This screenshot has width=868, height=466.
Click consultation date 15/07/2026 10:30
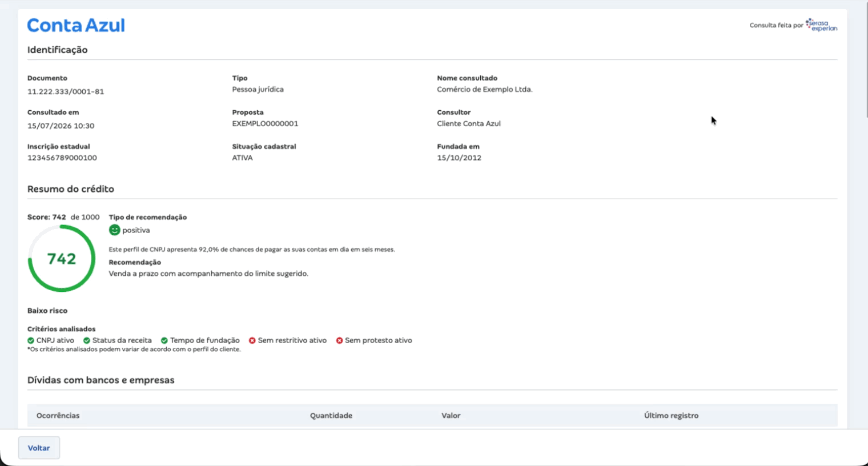[61, 126]
